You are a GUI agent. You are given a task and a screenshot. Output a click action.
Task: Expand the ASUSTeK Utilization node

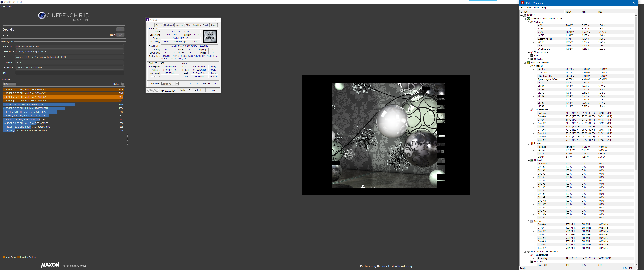point(528,59)
